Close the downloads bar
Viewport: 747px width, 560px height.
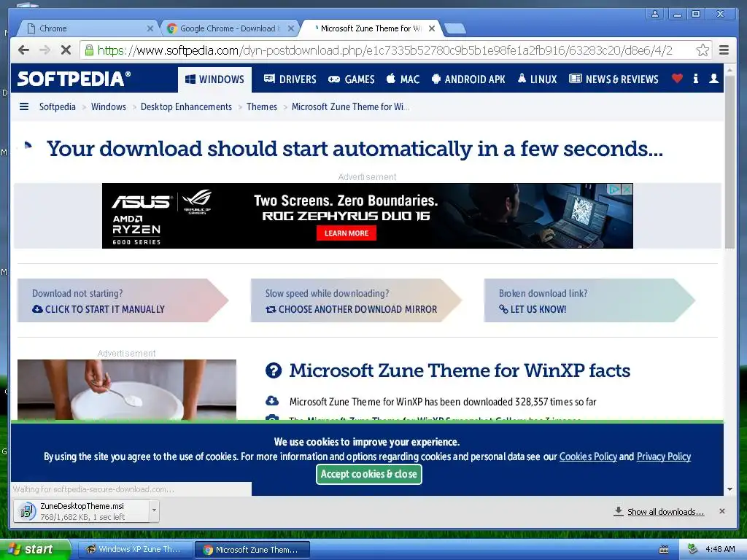722,511
